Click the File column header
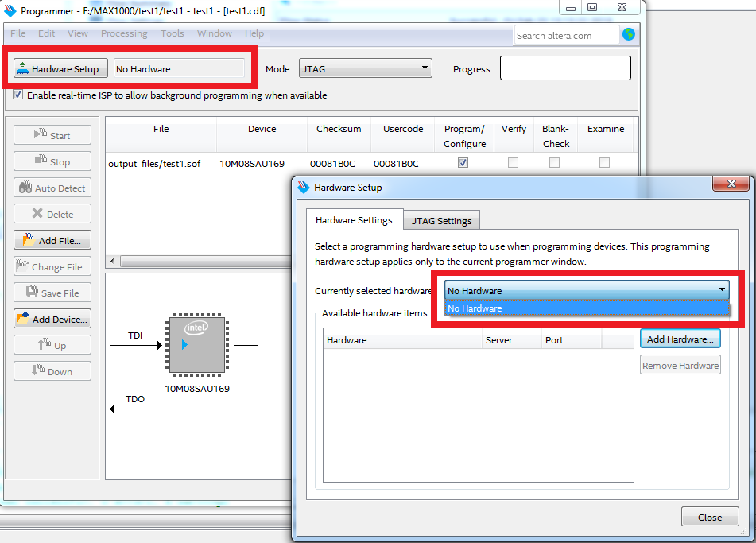Screen dimensions: 756x543 pyautogui.click(x=161, y=135)
